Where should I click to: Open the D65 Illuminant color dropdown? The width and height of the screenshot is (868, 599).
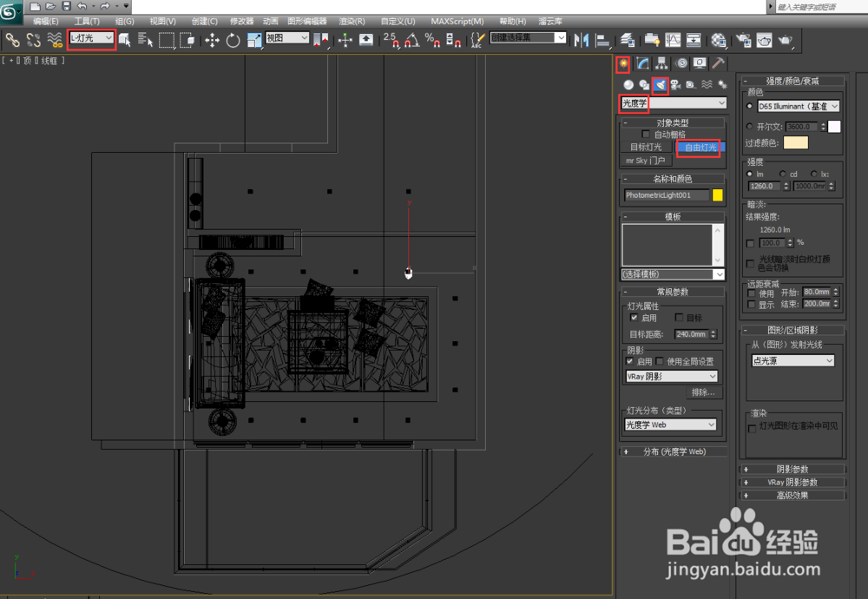click(799, 106)
